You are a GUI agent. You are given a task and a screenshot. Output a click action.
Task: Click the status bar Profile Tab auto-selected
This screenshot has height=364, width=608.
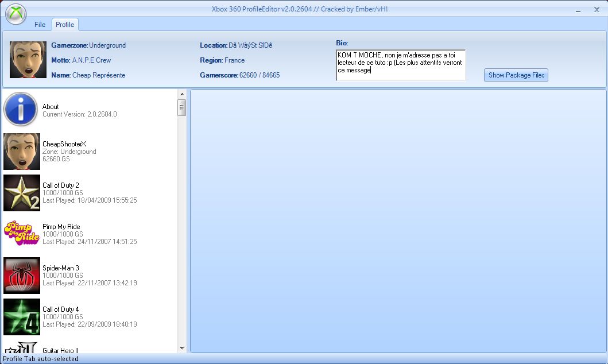click(x=41, y=359)
